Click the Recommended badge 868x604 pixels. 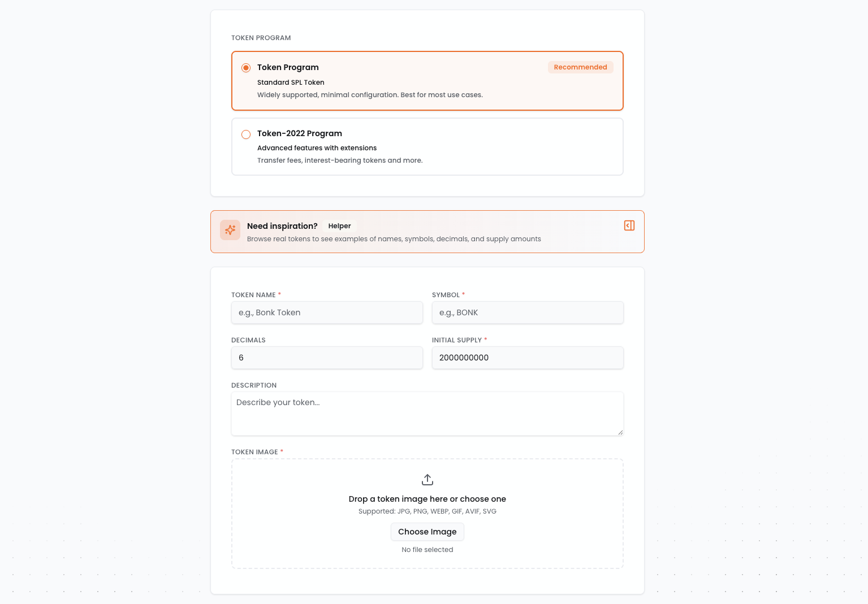click(x=580, y=67)
